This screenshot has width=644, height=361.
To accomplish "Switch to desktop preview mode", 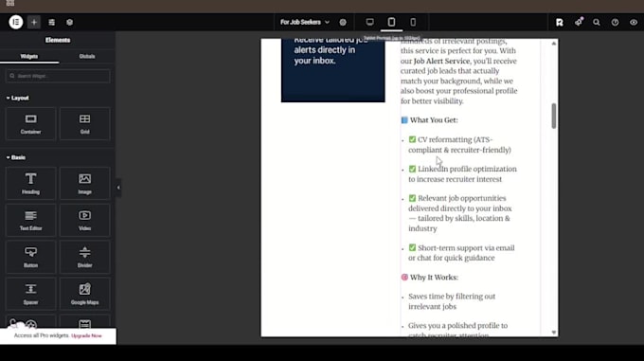I will (369, 22).
